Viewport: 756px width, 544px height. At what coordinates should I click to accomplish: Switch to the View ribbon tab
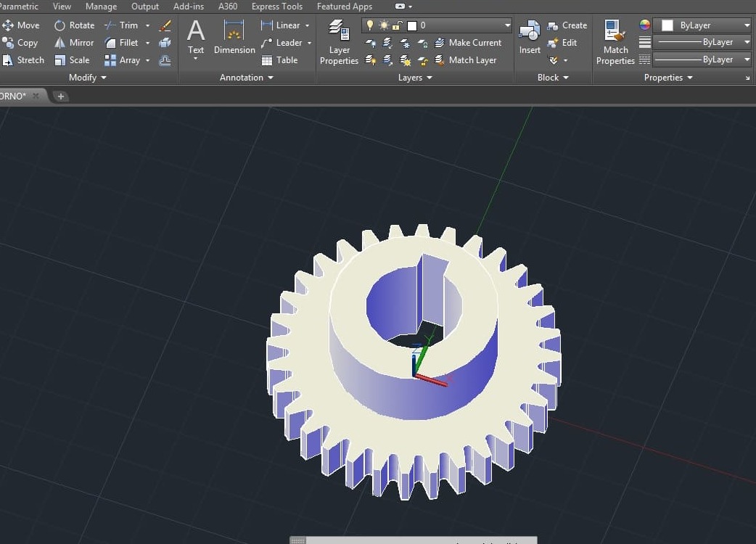coord(62,7)
